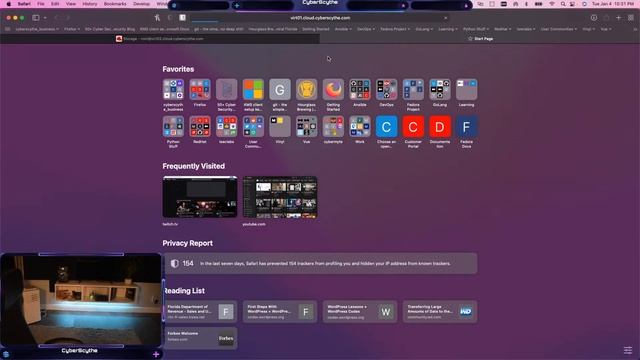
Task: Expand the Fedora Project bookmarks bar folder
Action: pos(395,29)
